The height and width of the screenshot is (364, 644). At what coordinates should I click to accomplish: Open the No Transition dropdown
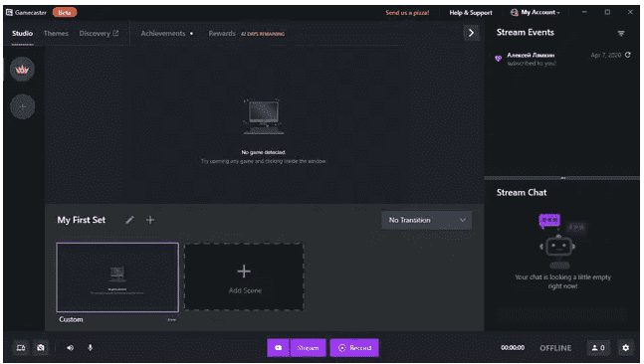(x=426, y=220)
